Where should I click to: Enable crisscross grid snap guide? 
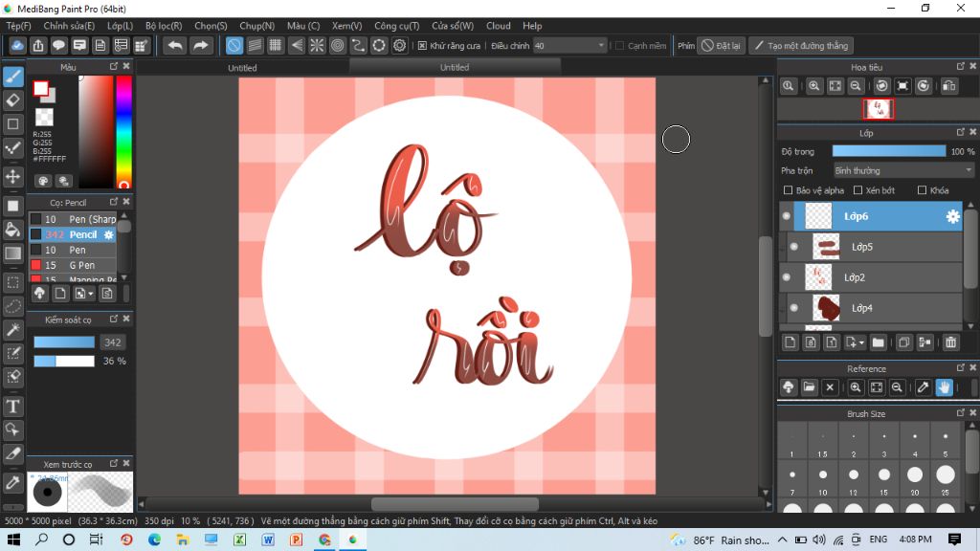275,46
